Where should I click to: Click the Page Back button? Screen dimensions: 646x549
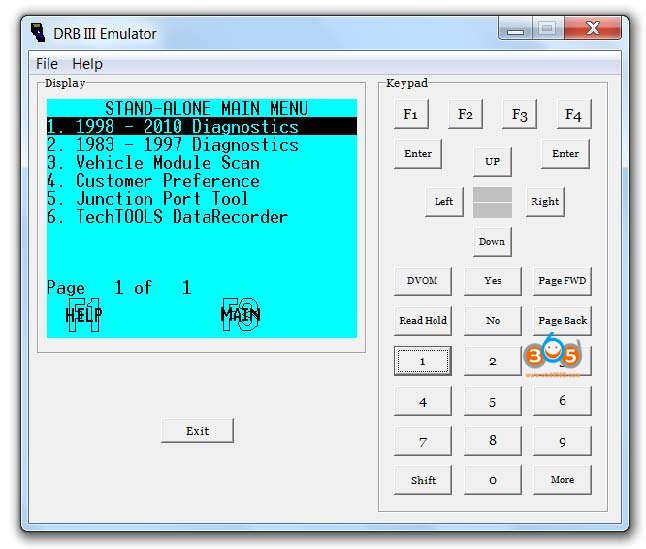click(562, 320)
